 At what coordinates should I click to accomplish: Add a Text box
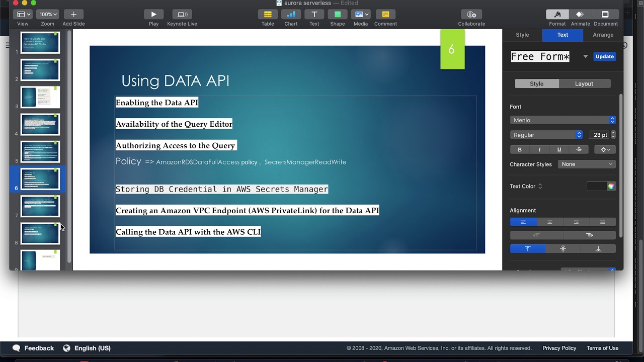(314, 15)
